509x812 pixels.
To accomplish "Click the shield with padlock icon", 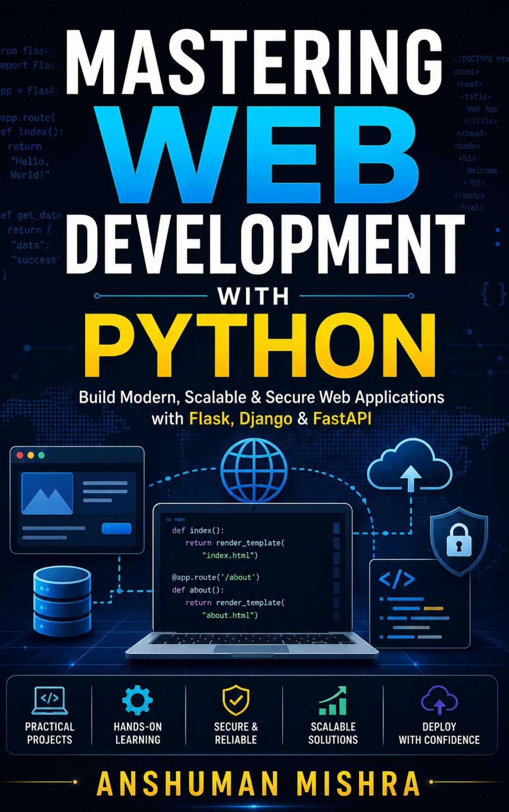I will (459, 541).
